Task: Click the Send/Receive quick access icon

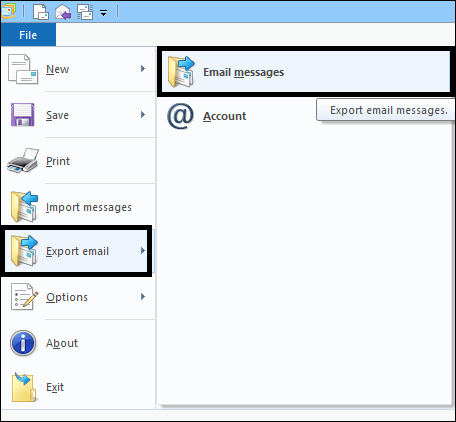Action: pyautogui.click(x=85, y=12)
